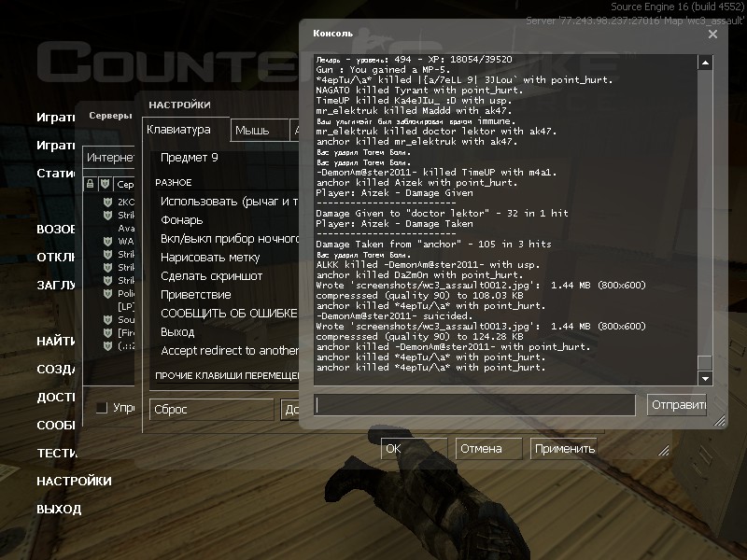
Task: Click НАЙТИ entry in main menu
Action: tap(56, 341)
